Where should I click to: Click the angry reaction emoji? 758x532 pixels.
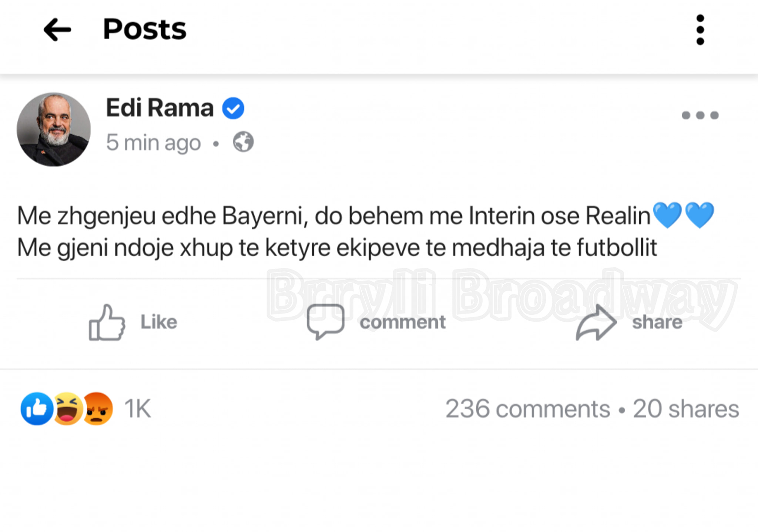(x=98, y=409)
